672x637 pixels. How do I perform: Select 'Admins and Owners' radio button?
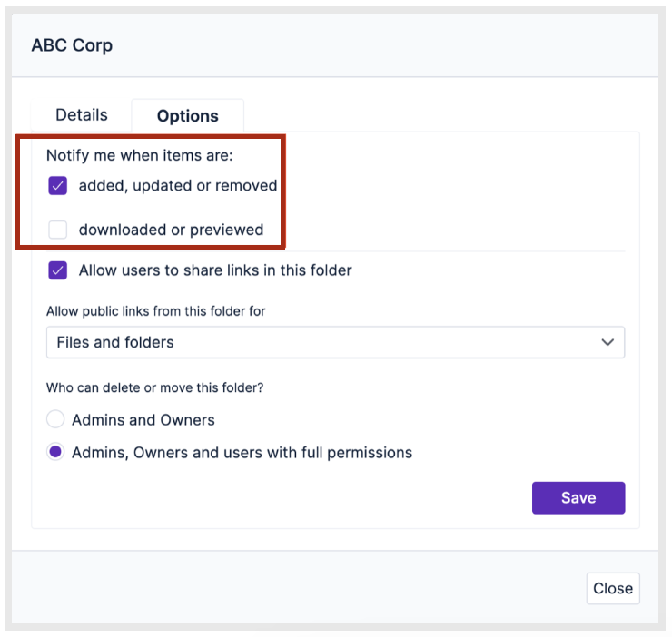(55, 419)
